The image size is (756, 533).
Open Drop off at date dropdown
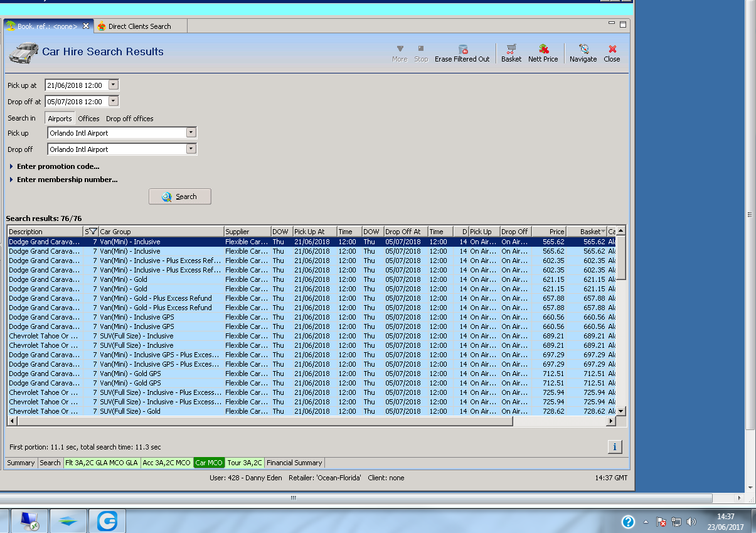pyautogui.click(x=113, y=101)
